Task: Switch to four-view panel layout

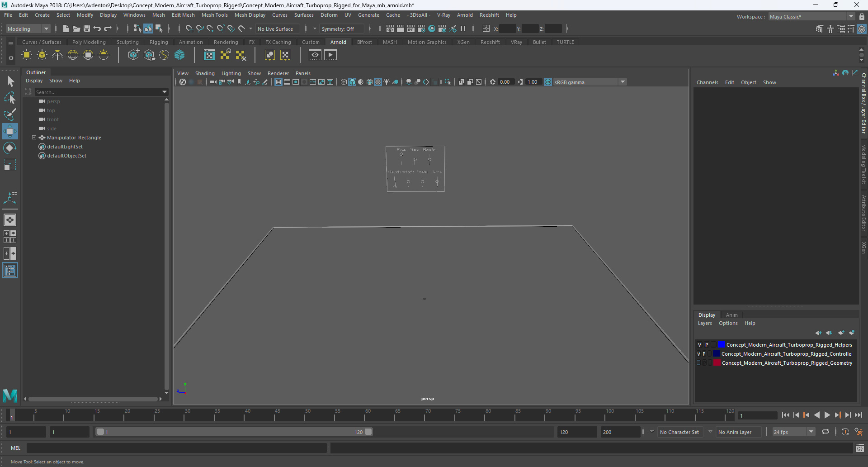Action: [x=10, y=237]
